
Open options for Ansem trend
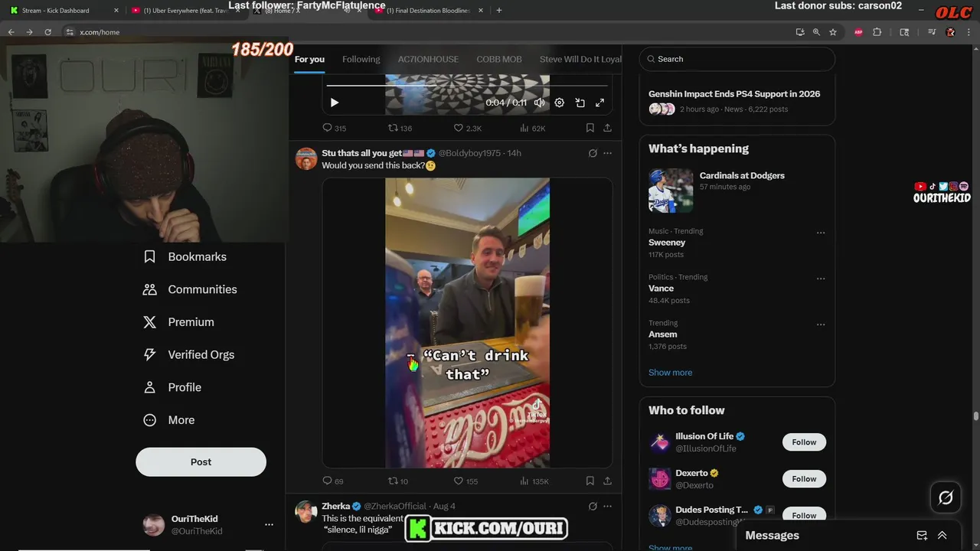pos(821,324)
